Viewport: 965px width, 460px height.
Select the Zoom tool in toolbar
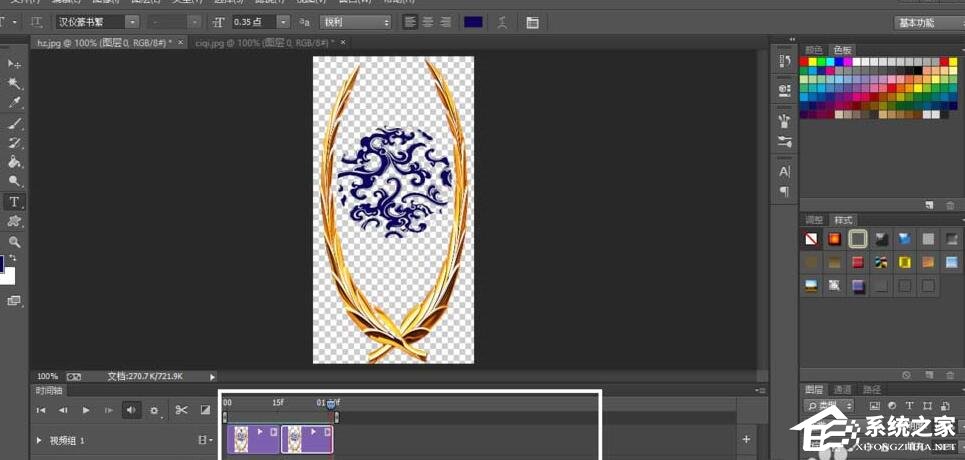click(x=15, y=242)
